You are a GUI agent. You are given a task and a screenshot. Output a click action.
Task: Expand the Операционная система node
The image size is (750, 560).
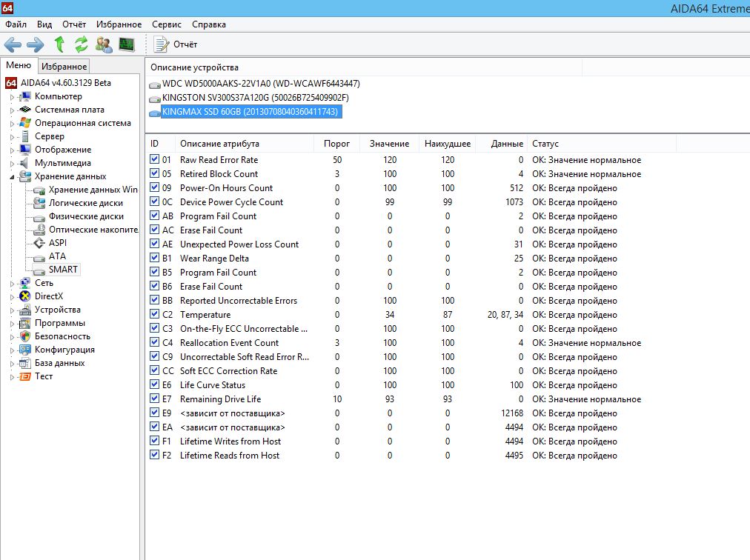pyautogui.click(x=12, y=124)
